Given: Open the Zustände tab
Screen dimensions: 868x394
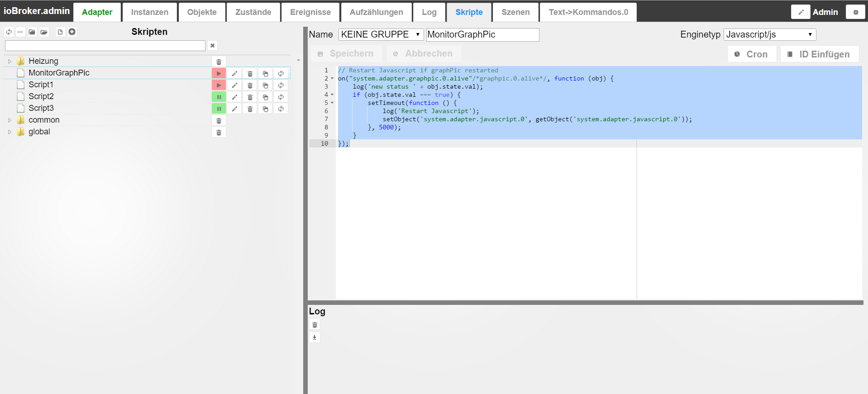Looking at the screenshot, I should pos(253,12).
